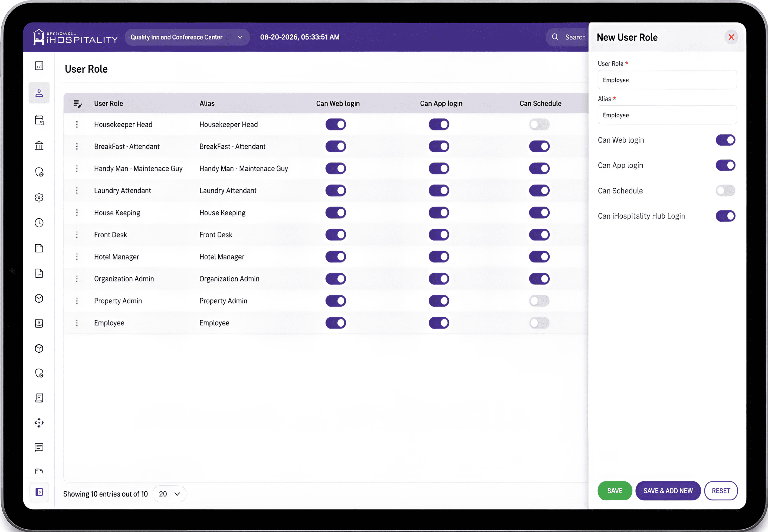Open the iHospitality logo home
The image size is (768, 532).
coord(75,37)
